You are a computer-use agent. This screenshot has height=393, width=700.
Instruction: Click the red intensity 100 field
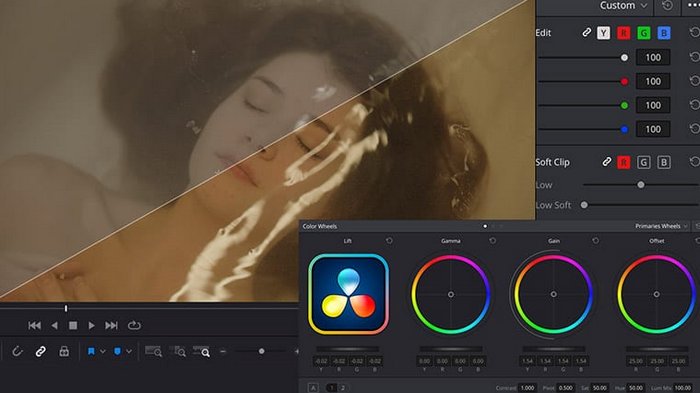(x=653, y=81)
